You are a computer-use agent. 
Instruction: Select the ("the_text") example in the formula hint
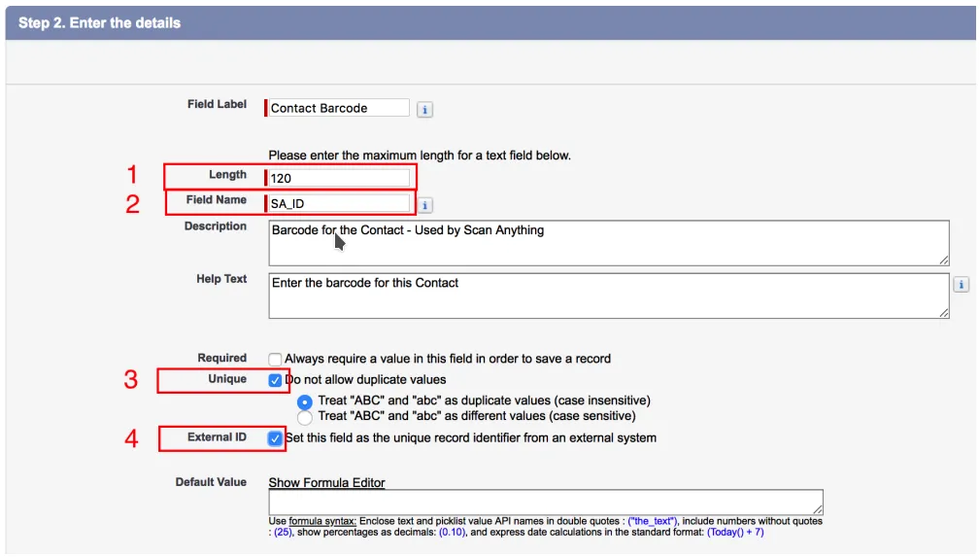(652, 521)
